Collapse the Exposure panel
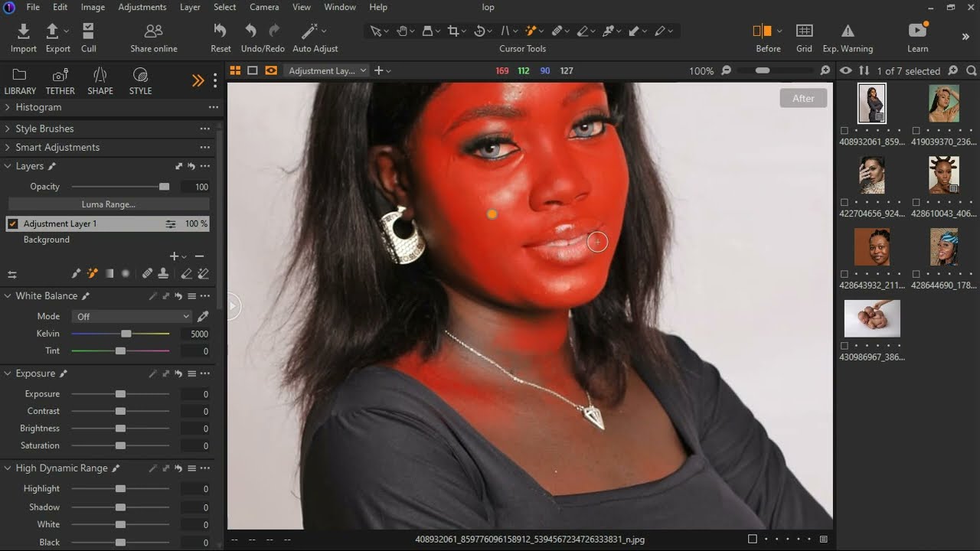 pyautogui.click(x=8, y=373)
